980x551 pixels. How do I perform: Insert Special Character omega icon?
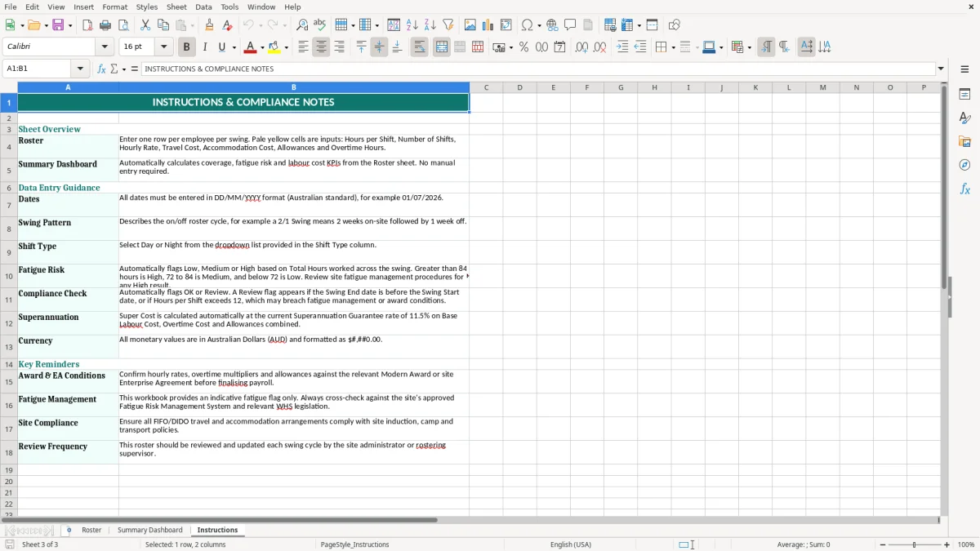[527, 25]
